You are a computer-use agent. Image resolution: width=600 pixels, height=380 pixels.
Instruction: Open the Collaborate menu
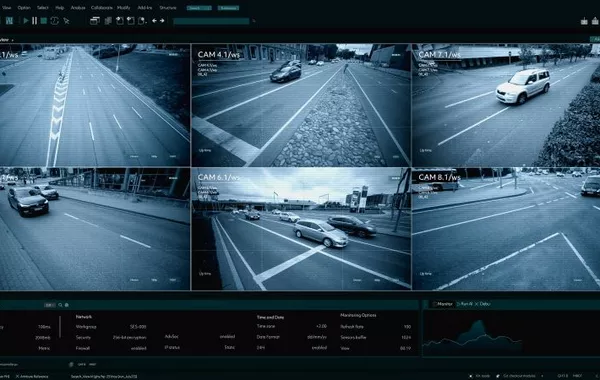[102, 8]
